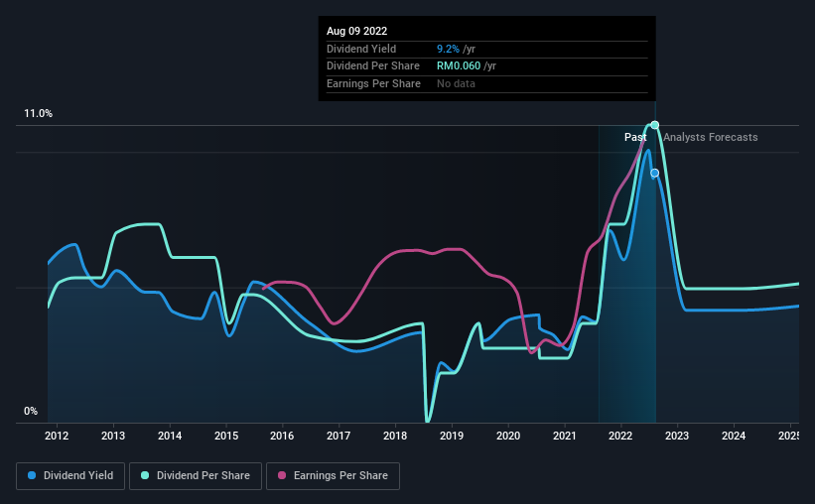Click the Past region label
The image size is (815, 504).
coord(635,137)
